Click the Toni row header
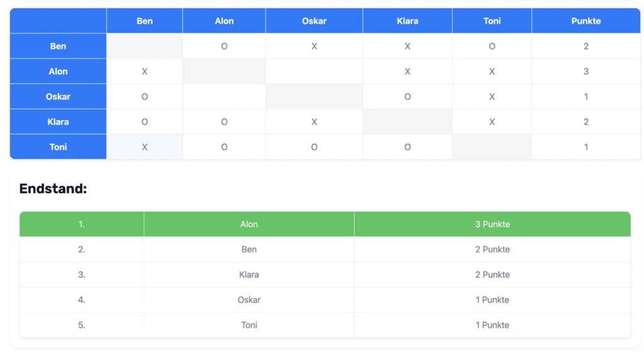 (x=58, y=147)
